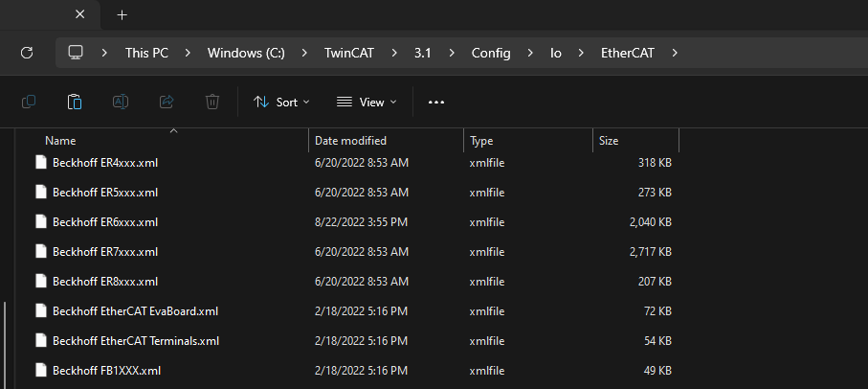Open the See more ellipsis menu

[x=436, y=103]
